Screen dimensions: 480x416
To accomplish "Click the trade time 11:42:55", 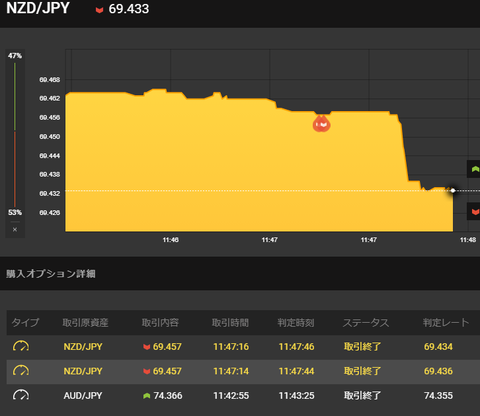I will click(x=231, y=396).
